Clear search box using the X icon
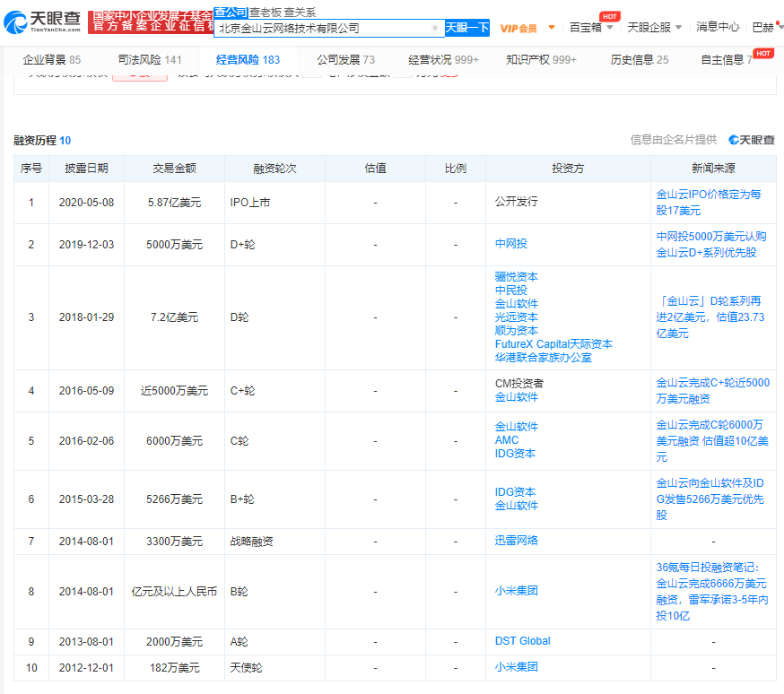 coord(436,28)
